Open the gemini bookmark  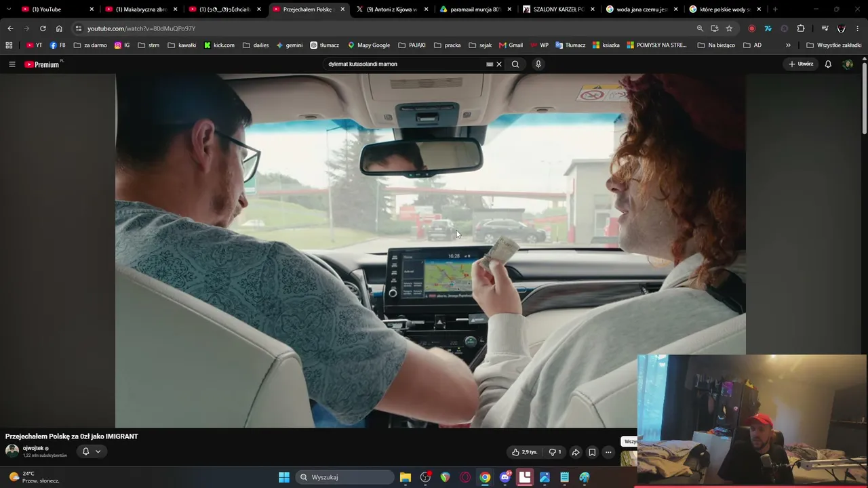pyautogui.click(x=290, y=45)
